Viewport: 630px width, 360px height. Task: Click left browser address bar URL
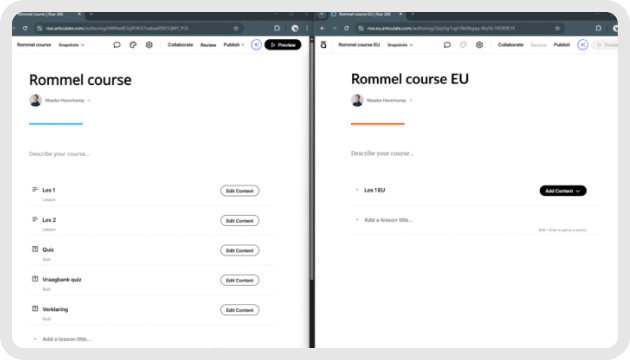[117, 28]
